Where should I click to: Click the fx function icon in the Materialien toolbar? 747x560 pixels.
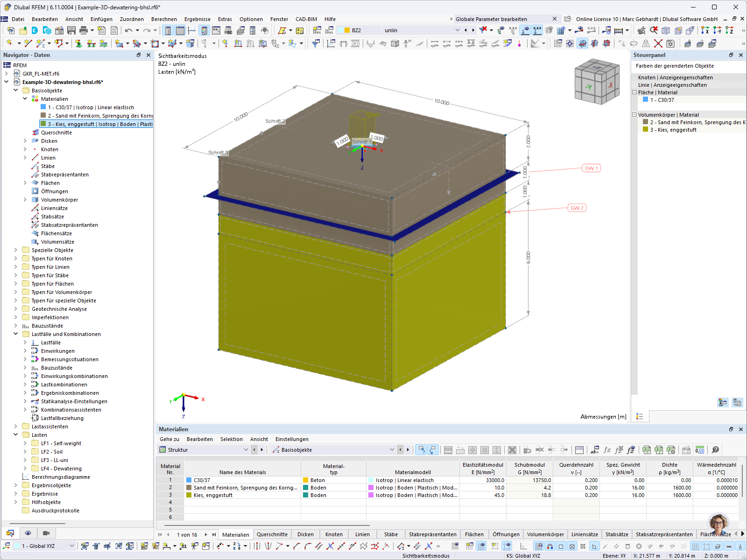607,450
